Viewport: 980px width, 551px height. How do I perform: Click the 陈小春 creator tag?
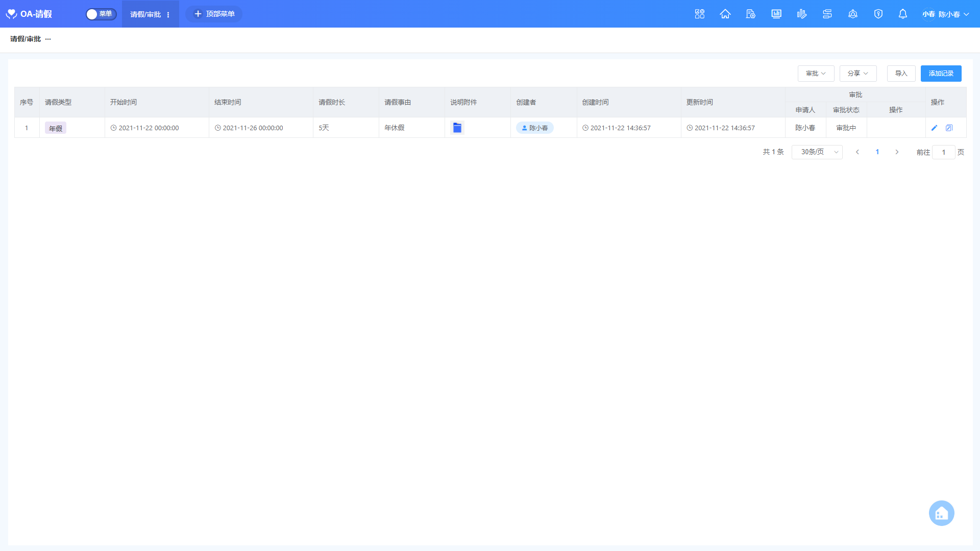click(x=534, y=128)
